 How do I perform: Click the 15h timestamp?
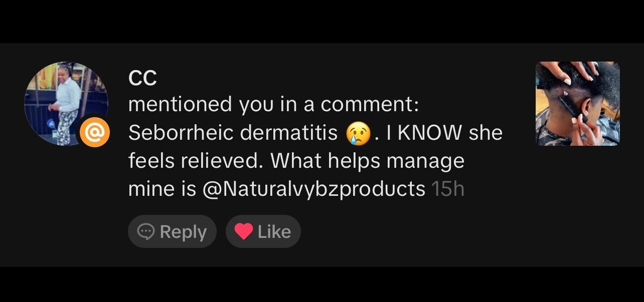[447, 189]
